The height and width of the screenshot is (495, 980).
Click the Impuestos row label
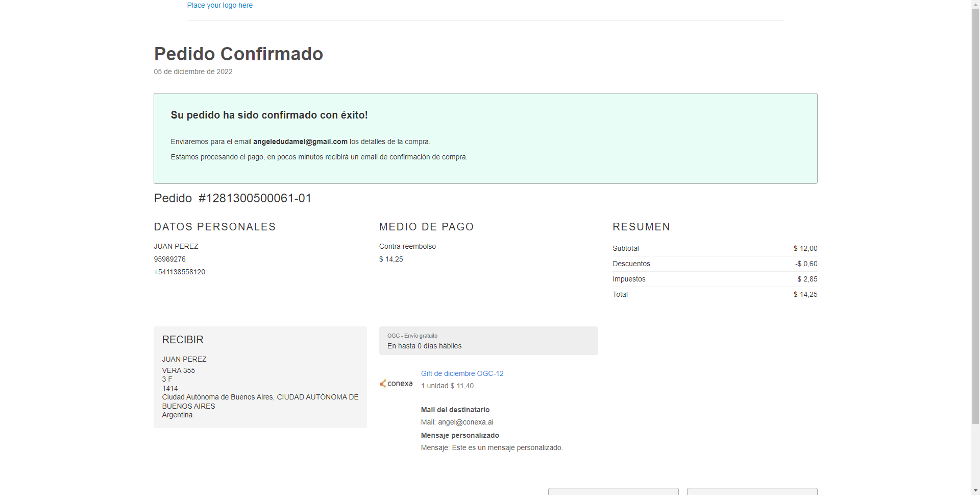pos(629,279)
